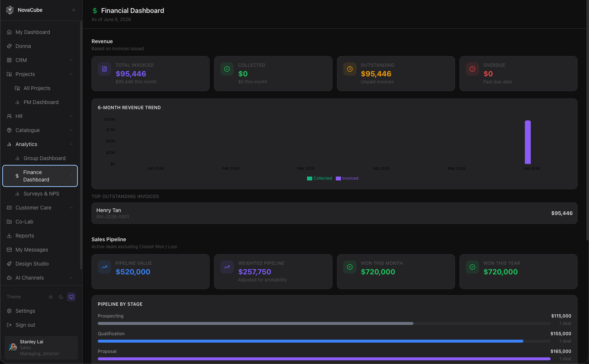This screenshot has height=364, width=589.
Task: Collapse the Analytics section chevron
Action: (x=71, y=144)
